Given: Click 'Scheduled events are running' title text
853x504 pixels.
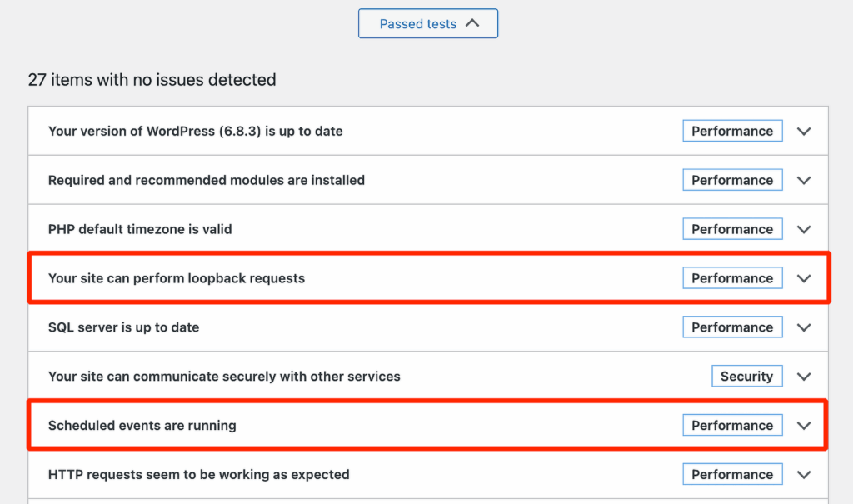Looking at the screenshot, I should (x=142, y=426).
